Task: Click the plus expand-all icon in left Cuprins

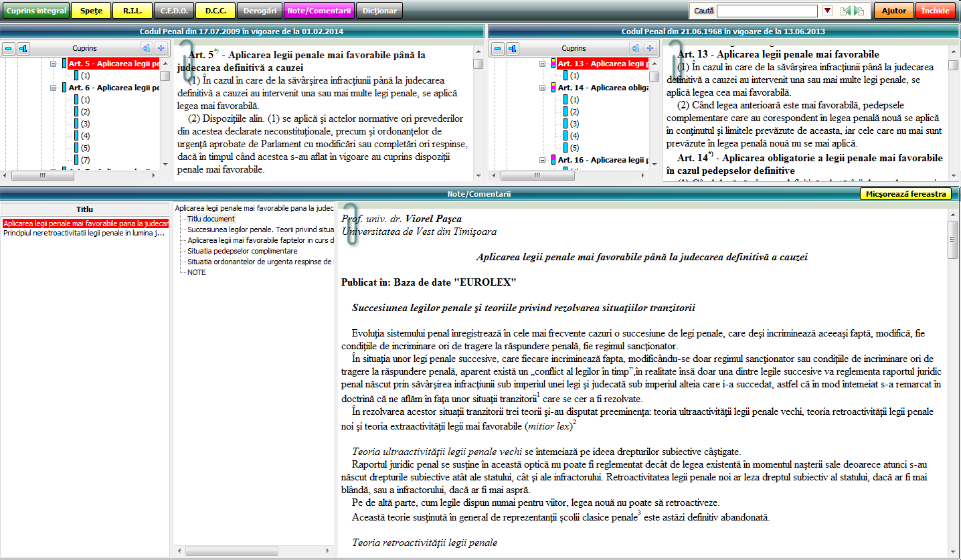Action: pos(161,48)
